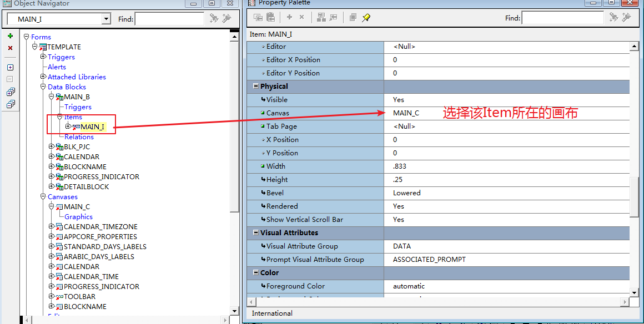644x324 pixels.
Task: Click the Expand node icon in navigator sidebar
Action: pos(10,67)
